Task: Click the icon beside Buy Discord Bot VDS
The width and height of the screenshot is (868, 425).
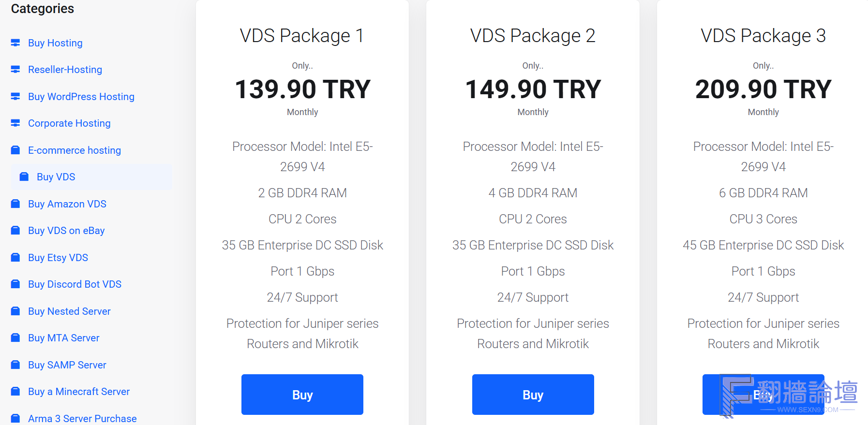Action: (x=15, y=284)
